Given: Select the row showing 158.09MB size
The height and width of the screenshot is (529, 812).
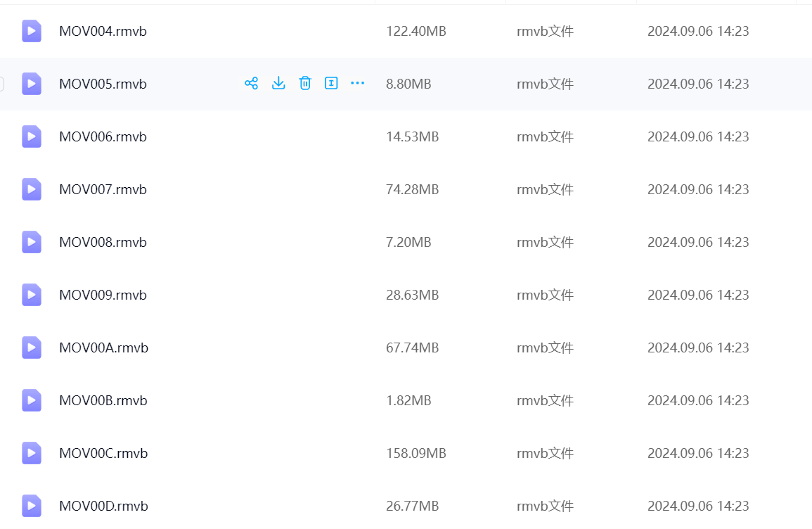Looking at the screenshot, I should point(415,453).
